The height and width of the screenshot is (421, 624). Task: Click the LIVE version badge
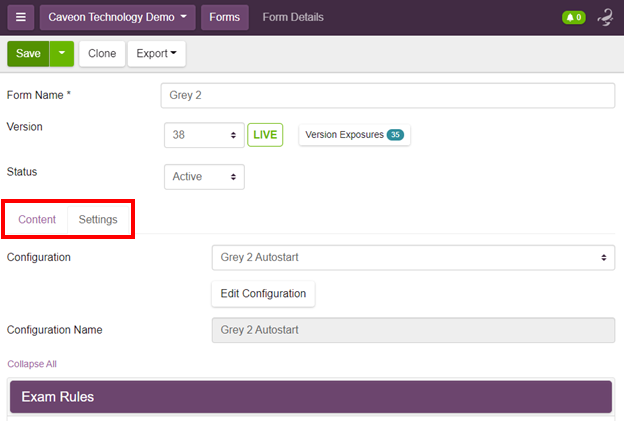265,135
